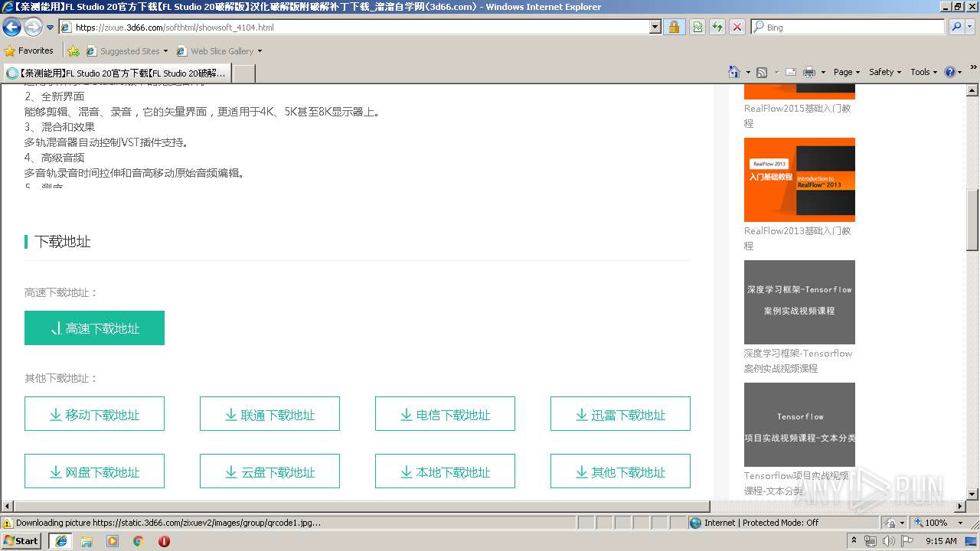The height and width of the screenshot is (551, 980).
Task: Click the 高速下载地址 green button
Action: [x=94, y=328]
